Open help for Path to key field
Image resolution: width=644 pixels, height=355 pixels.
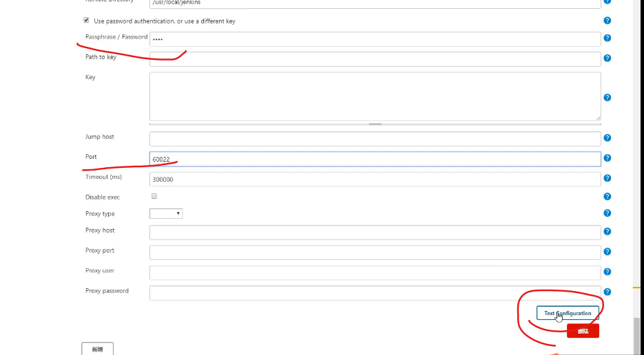point(607,58)
